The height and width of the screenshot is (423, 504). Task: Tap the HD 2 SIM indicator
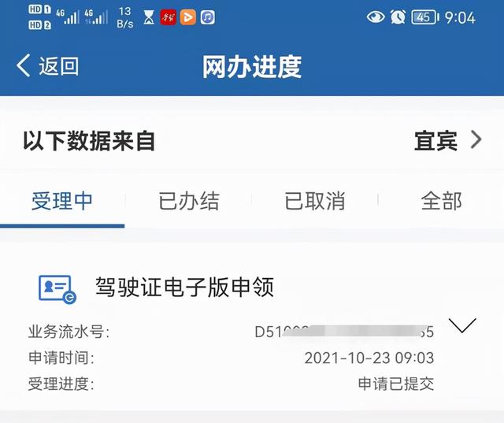[40, 24]
